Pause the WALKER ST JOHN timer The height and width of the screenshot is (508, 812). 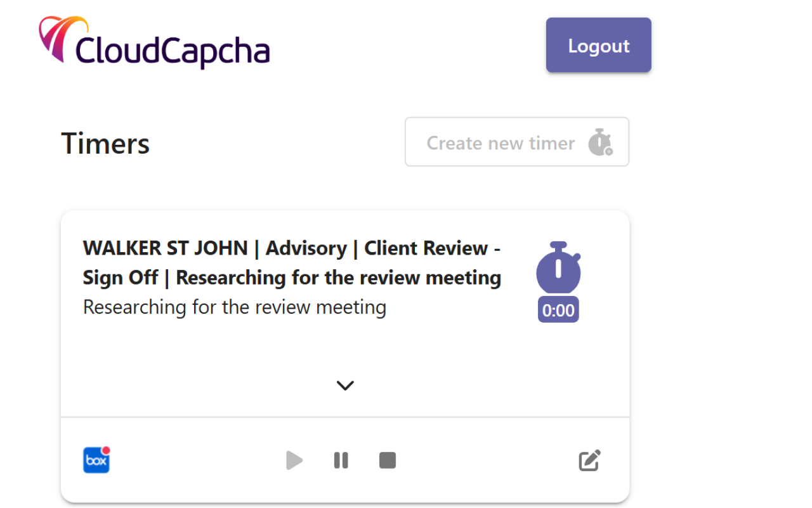[x=341, y=460]
